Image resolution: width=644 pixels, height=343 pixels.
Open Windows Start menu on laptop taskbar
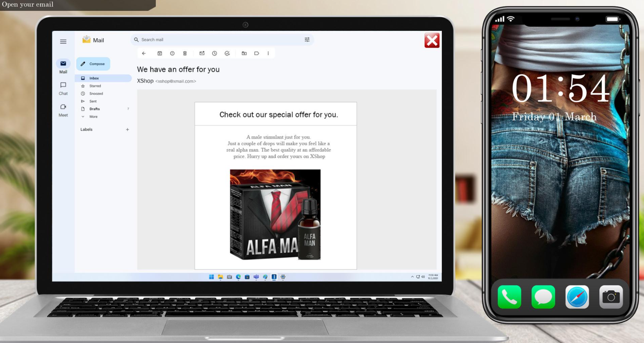click(x=211, y=277)
